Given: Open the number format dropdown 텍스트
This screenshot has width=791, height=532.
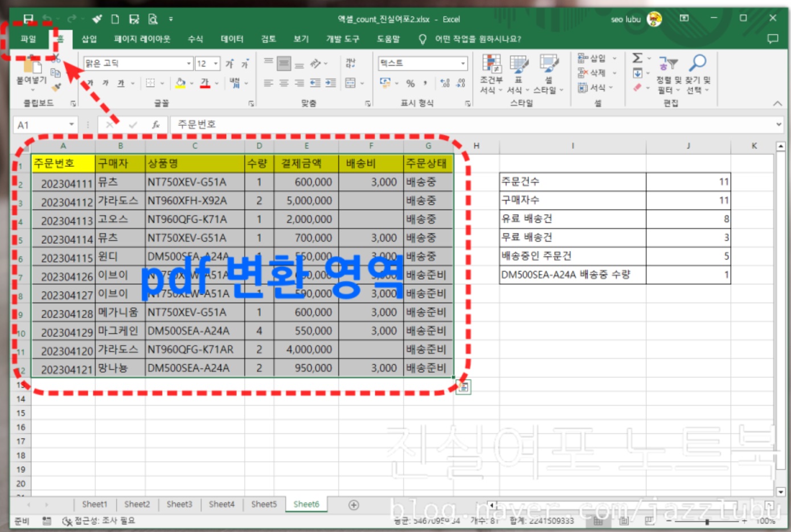Looking at the screenshot, I should [463, 63].
